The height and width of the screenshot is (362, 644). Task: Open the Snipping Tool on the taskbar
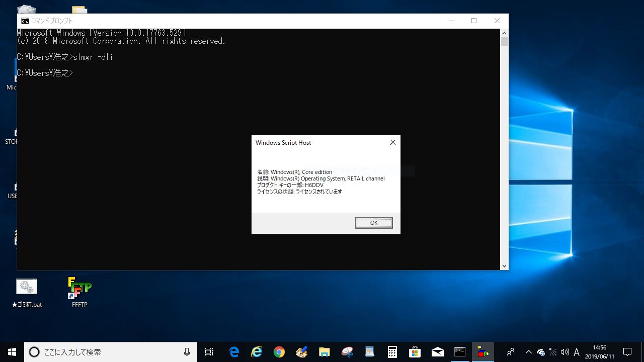click(347, 352)
